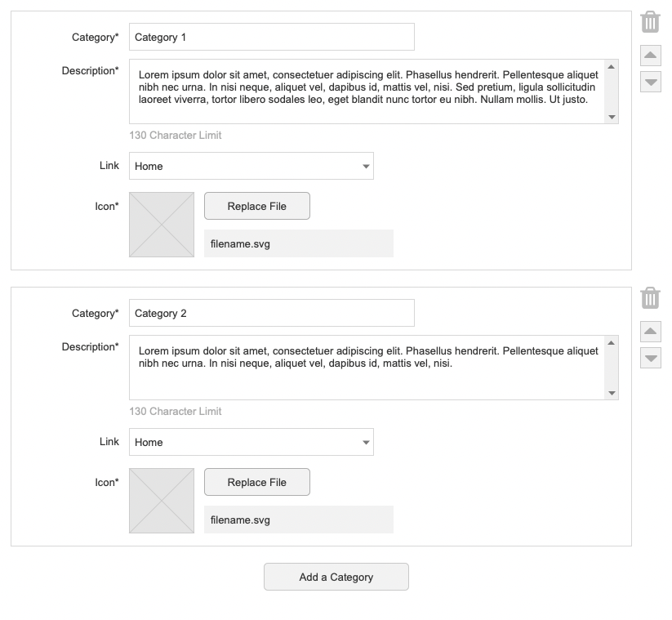
Task: Delete Category 2 with the trash icon
Action: pos(650,298)
